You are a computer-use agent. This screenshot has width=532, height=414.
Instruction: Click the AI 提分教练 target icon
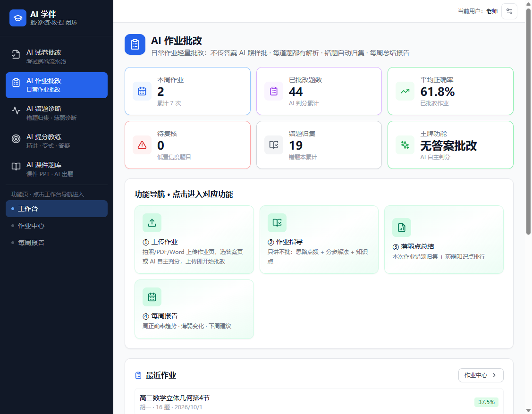point(16,138)
